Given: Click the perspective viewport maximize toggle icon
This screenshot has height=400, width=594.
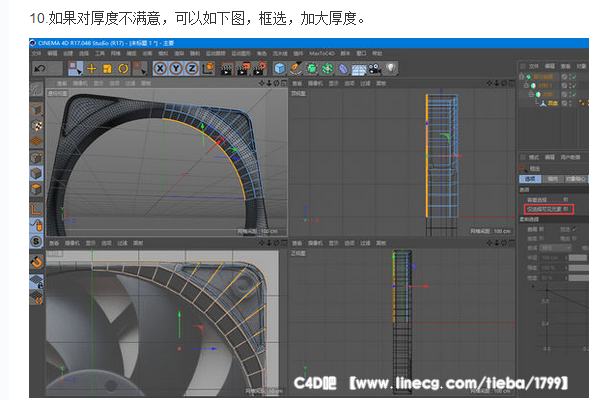Looking at the screenshot, I should [x=284, y=83].
